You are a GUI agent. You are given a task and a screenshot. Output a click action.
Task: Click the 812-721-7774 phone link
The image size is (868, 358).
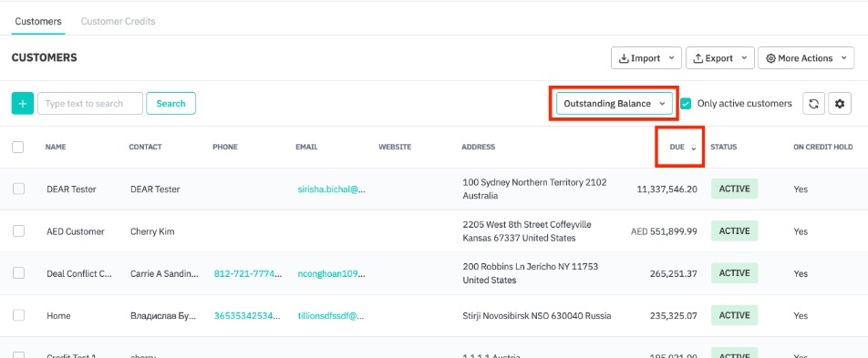coord(248,273)
